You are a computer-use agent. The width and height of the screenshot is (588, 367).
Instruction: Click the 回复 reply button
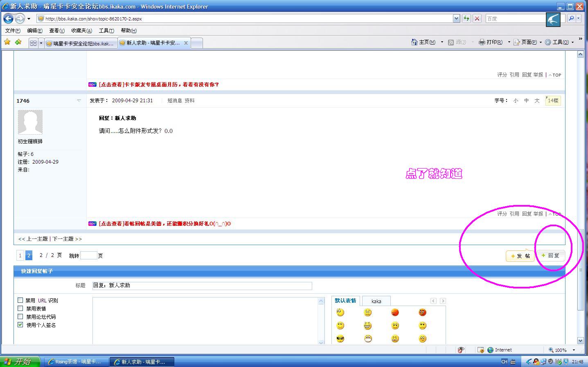click(550, 255)
